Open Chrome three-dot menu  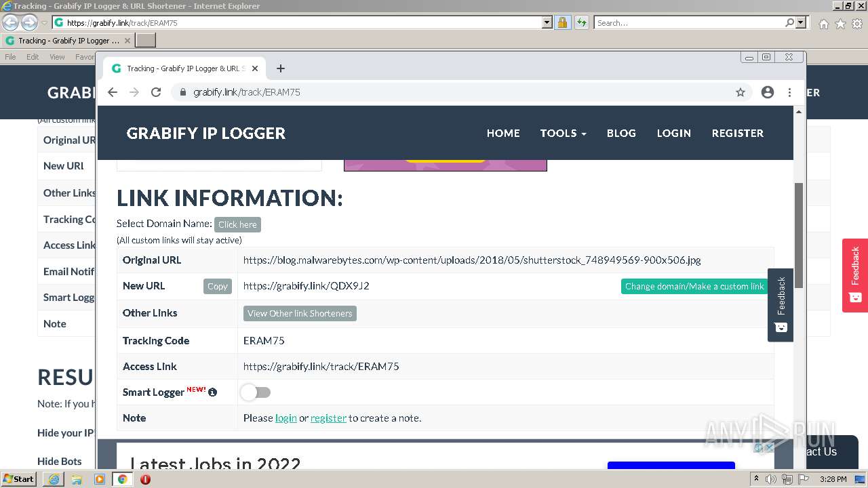(789, 92)
